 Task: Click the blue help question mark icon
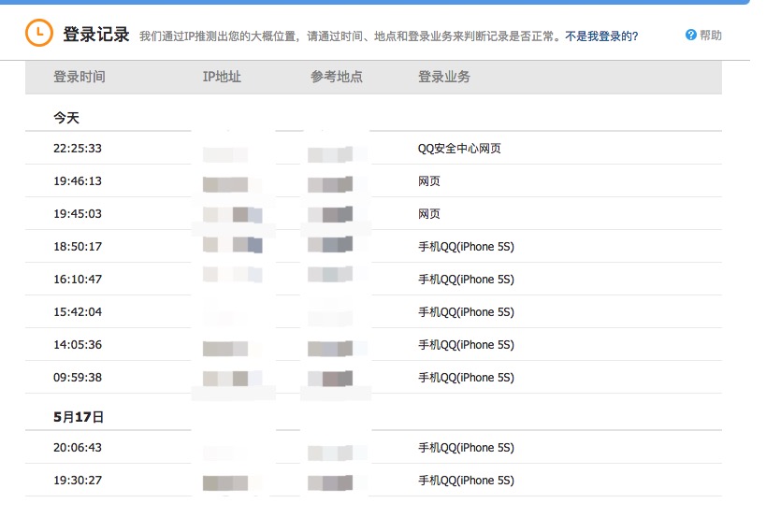click(691, 35)
